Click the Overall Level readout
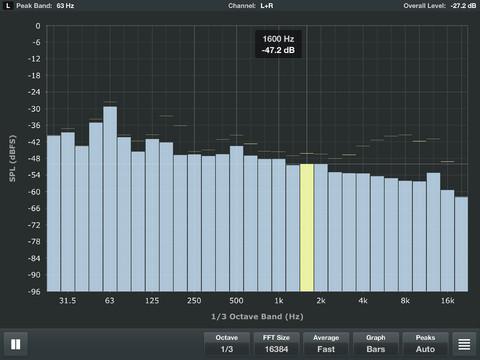The height and width of the screenshot is (360, 480). (x=440, y=6)
